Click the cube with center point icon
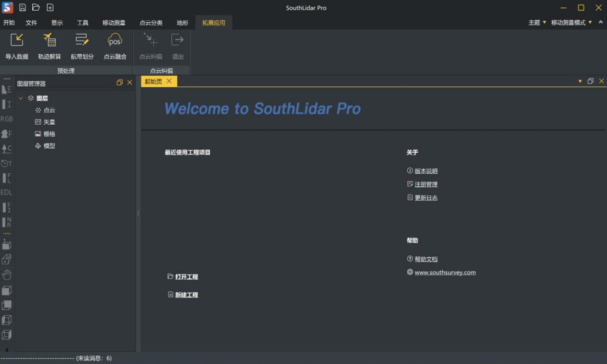This screenshot has height=364, width=607. (x=7, y=260)
